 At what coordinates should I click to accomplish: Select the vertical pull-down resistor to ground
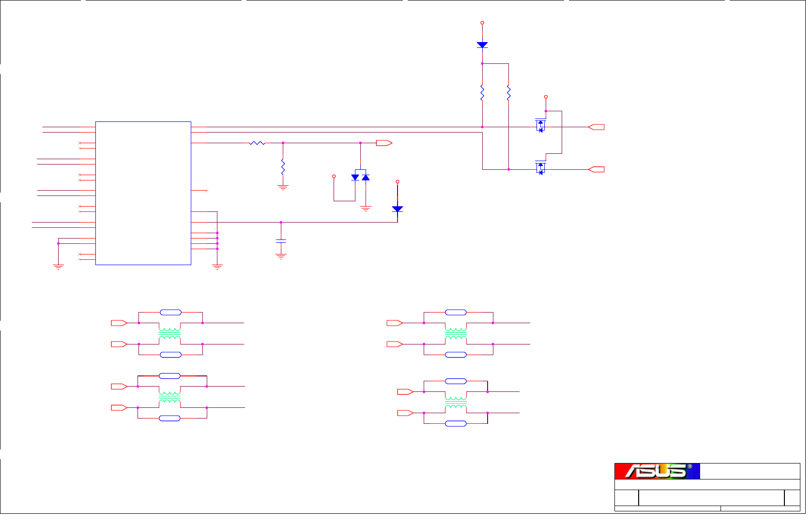(283, 166)
